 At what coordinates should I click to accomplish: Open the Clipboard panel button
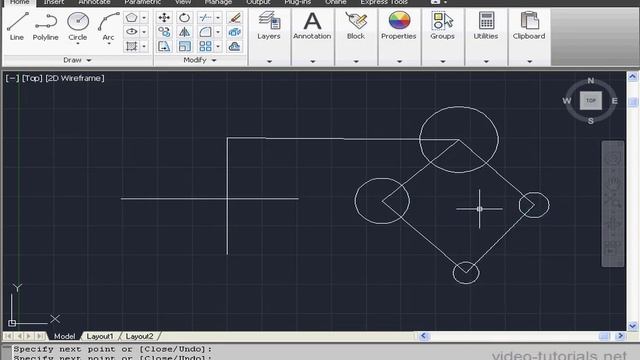[x=529, y=25]
